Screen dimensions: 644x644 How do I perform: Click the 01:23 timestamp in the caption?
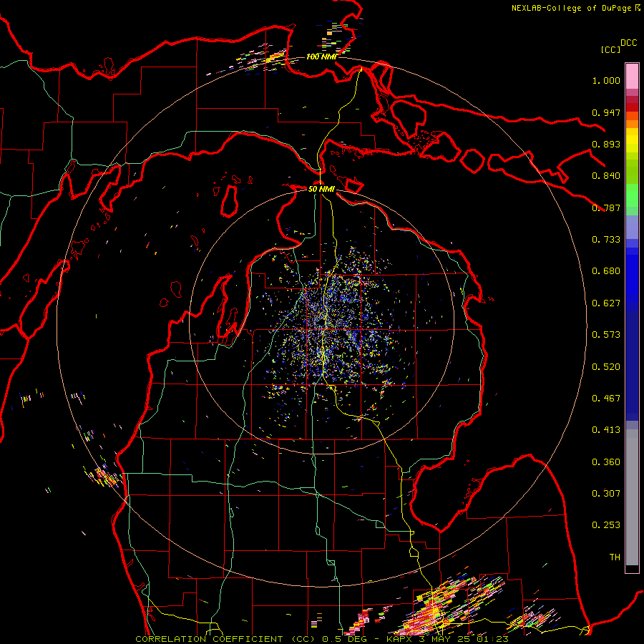(x=492, y=639)
